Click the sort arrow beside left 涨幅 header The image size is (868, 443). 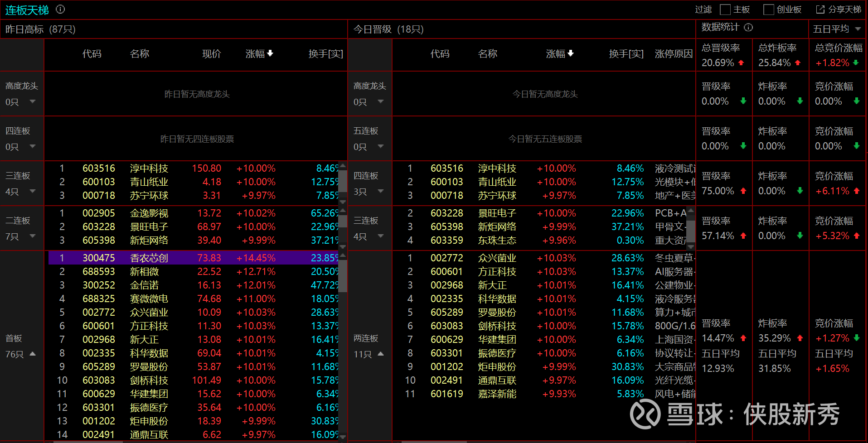270,53
